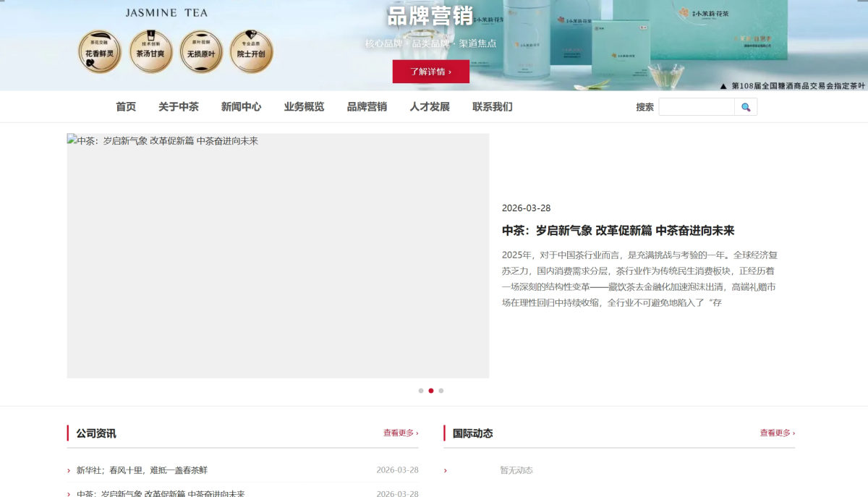Open headline 中茶：岁启新气象 改革促新篇

[618, 231]
